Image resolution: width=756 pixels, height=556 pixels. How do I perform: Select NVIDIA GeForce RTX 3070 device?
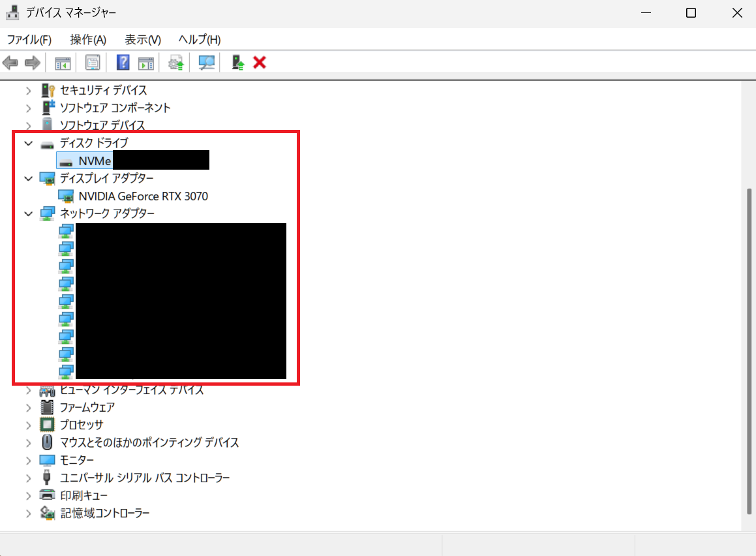point(143,196)
